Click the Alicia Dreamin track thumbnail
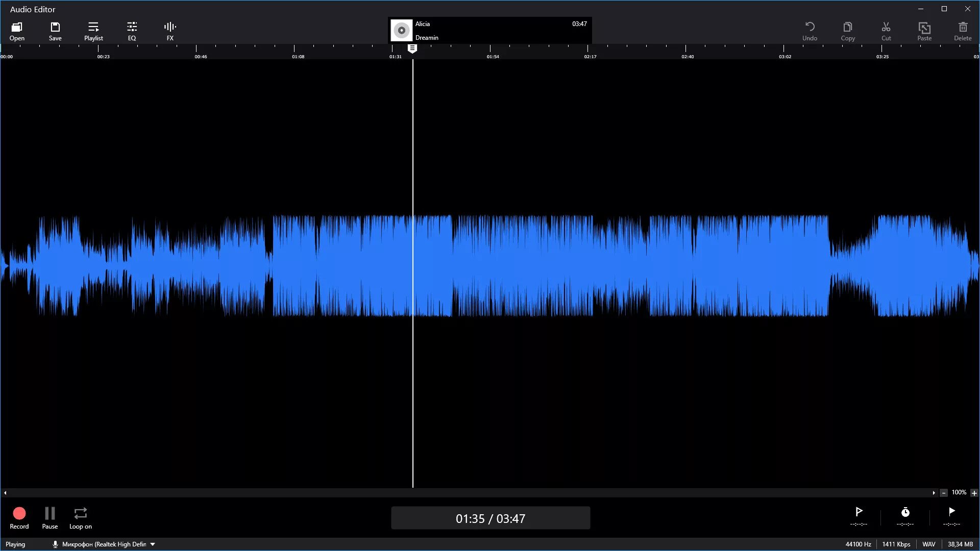This screenshot has height=551, width=980. 402,30
